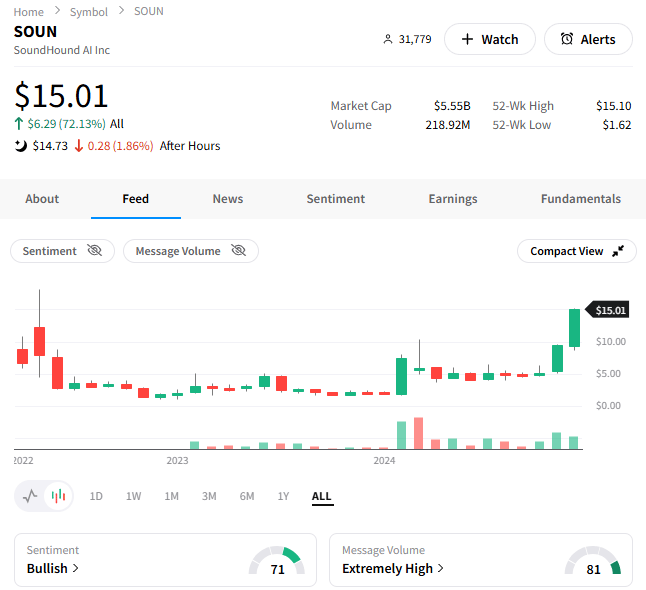Click the red down arrow after-hours icon
This screenshot has height=590, width=646.
tap(79, 146)
